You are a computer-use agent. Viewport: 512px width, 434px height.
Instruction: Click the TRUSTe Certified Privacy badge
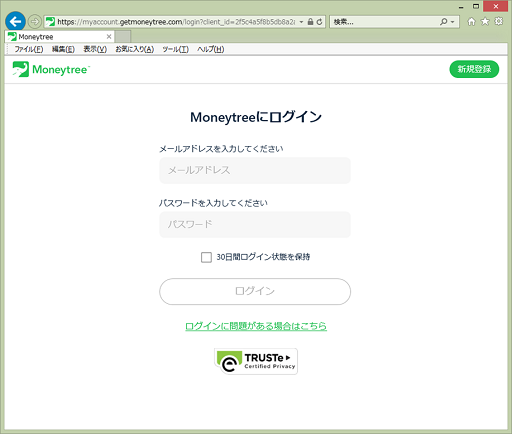256,362
